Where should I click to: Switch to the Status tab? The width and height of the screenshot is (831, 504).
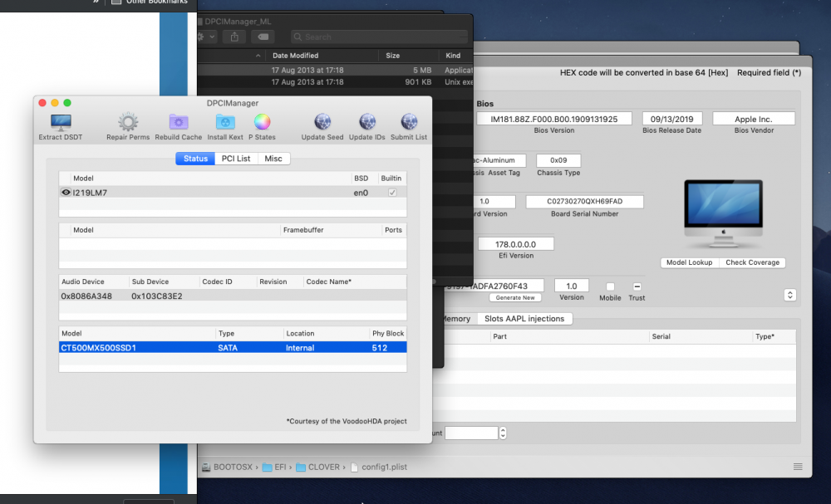coord(195,159)
